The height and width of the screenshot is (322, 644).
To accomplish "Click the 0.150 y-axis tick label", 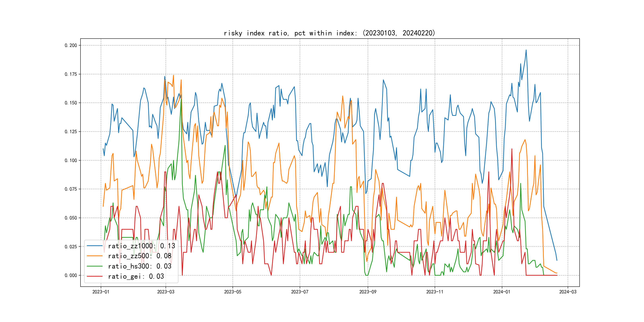I will coord(71,103).
